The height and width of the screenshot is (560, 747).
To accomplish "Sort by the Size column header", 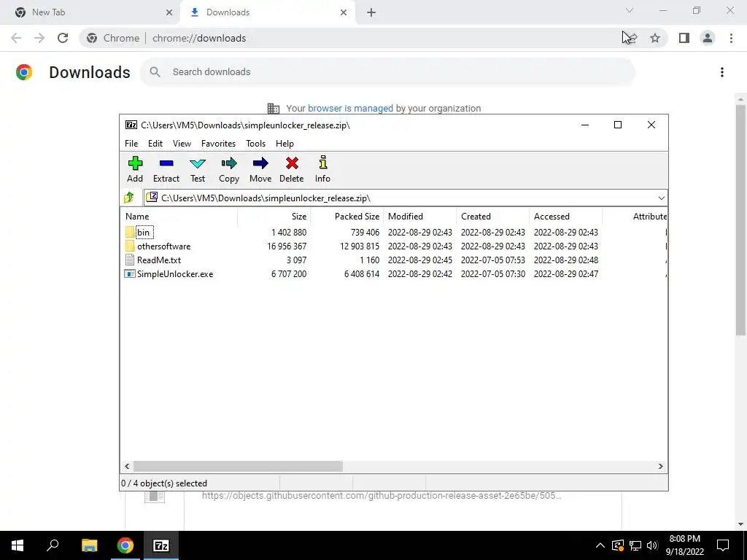I will click(x=274, y=216).
